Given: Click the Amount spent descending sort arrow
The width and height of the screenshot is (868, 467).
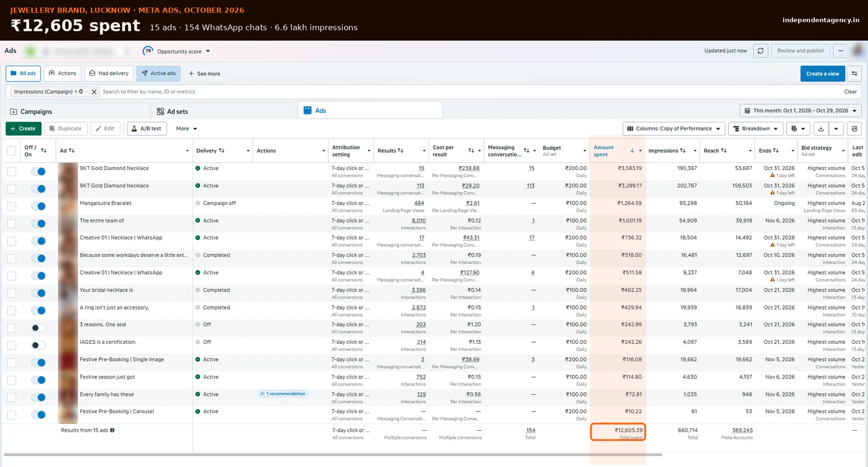Looking at the screenshot, I should click(x=632, y=150).
